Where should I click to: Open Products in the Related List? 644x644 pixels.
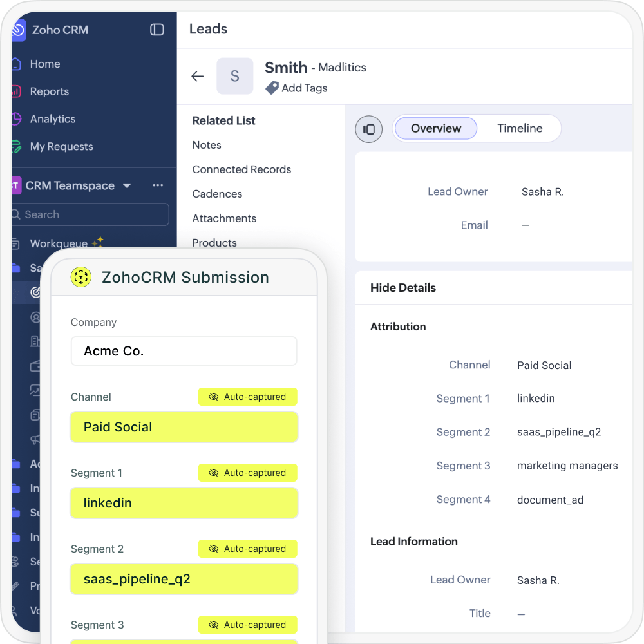[x=214, y=243]
